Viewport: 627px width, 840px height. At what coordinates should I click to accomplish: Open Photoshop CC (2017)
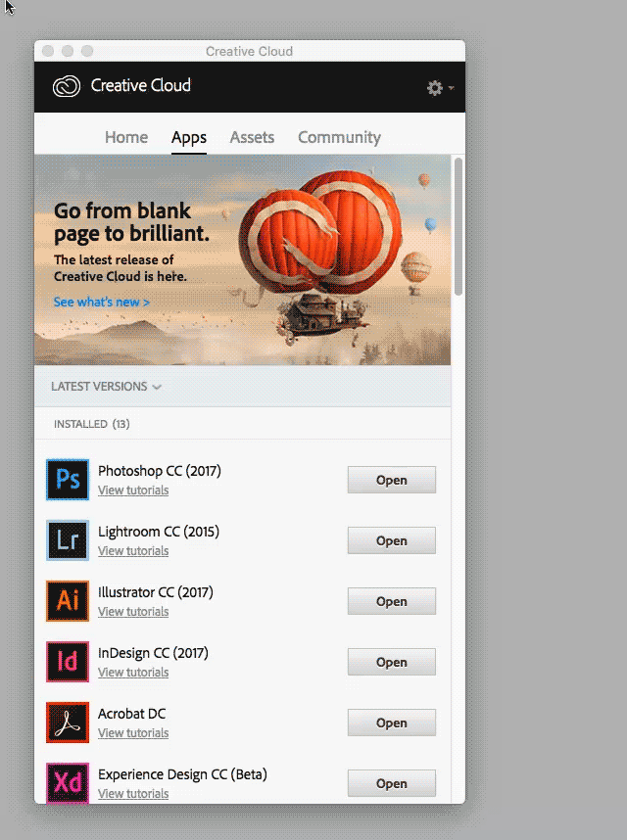coord(392,480)
